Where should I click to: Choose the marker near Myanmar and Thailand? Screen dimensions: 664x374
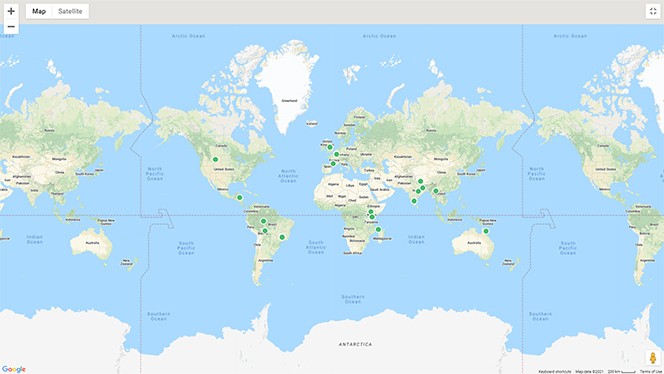pyautogui.click(x=436, y=191)
